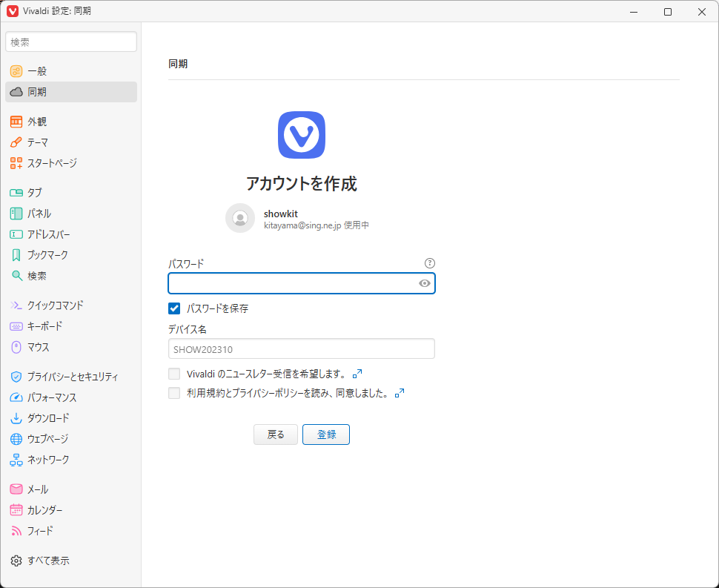Viewport: 719px width, 588px height.
Task: Open the 一般 settings icon
Action: tap(16, 71)
